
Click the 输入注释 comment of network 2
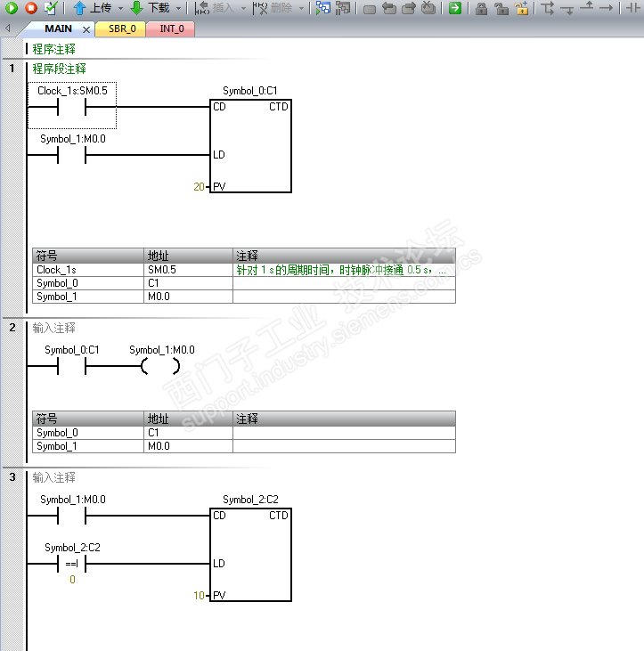pos(54,328)
